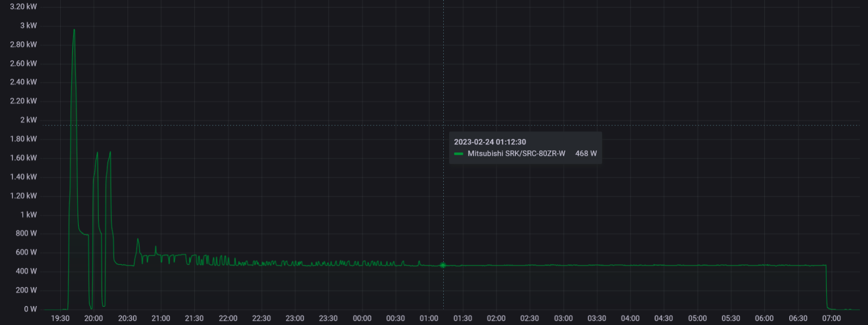This screenshot has width=868, height=325.
Task: Click the 06:00 x-axis label
Action: (x=764, y=318)
